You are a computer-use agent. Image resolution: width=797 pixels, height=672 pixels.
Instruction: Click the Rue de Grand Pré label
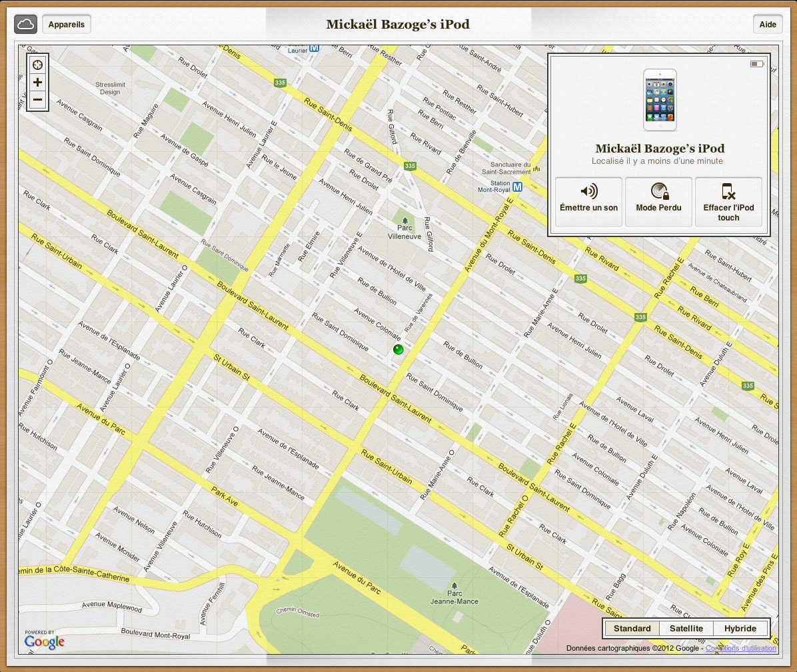point(368,166)
